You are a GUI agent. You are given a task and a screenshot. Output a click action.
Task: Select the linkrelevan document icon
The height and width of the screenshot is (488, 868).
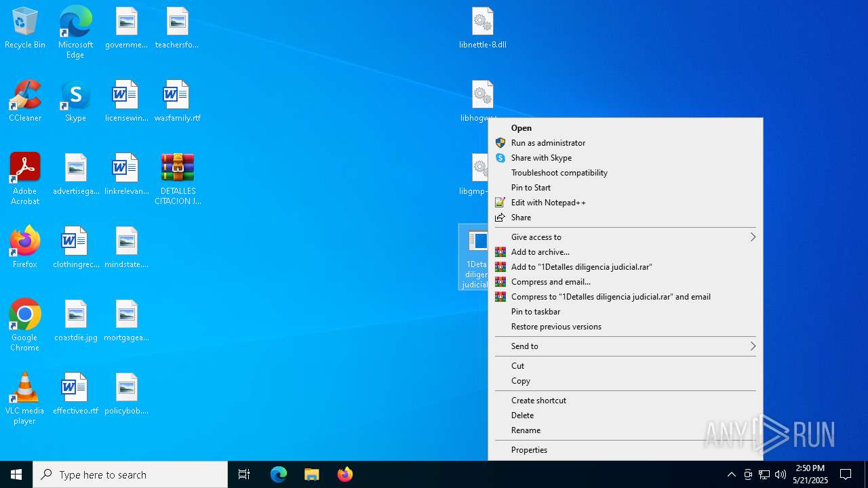tap(126, 175)
